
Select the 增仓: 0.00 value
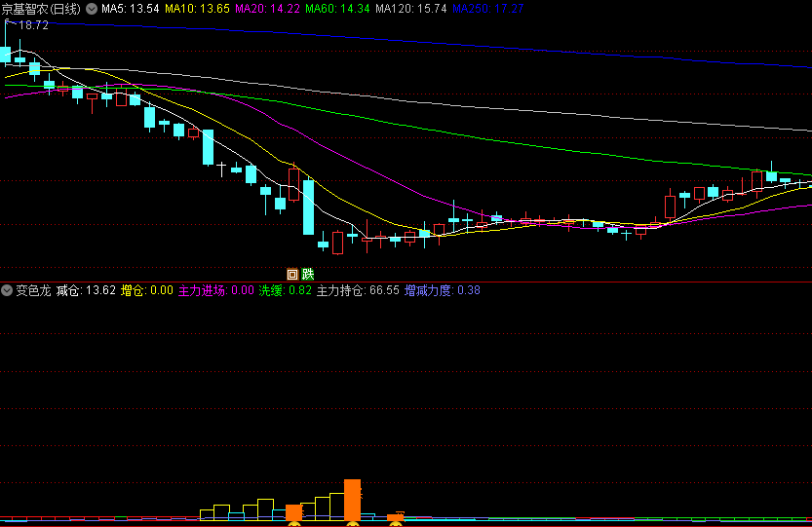point(147,290)
